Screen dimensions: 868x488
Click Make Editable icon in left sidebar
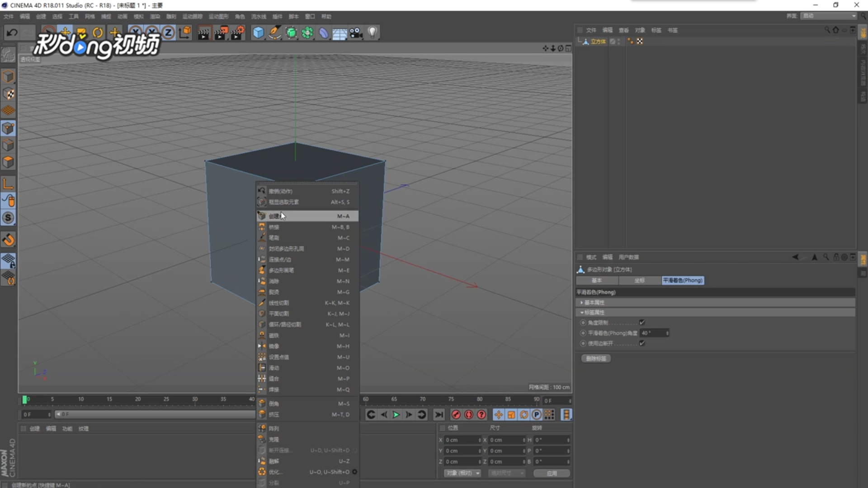(8, 55)
